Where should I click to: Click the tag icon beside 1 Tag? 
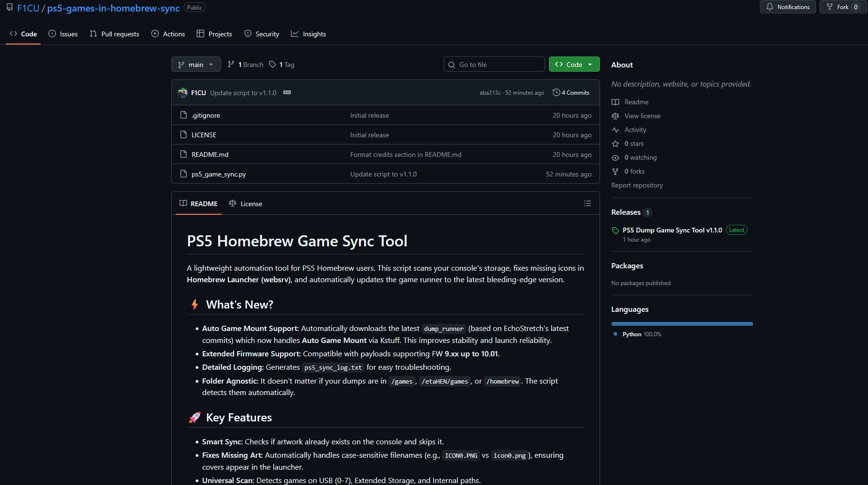click(272, 65)
